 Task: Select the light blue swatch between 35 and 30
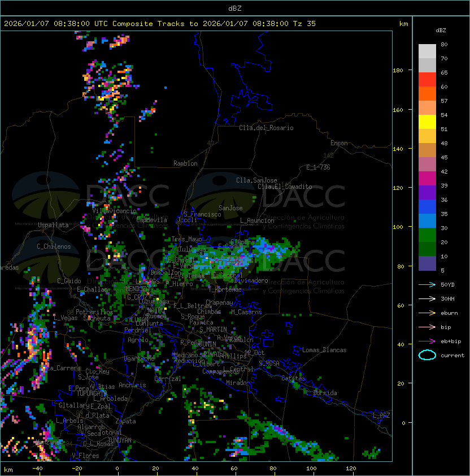(x=427, y=220)
